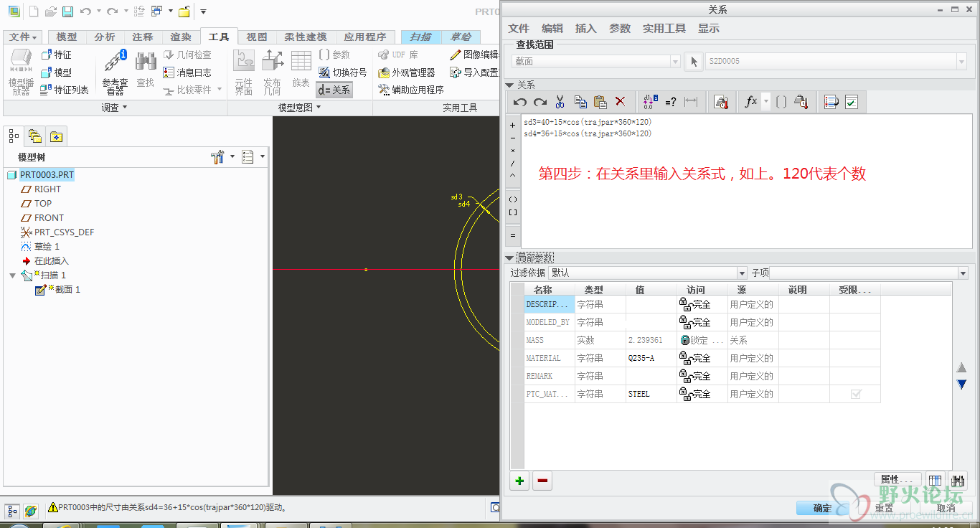Collapse the 局部参数 section triangle

click(x=509, y=258)
